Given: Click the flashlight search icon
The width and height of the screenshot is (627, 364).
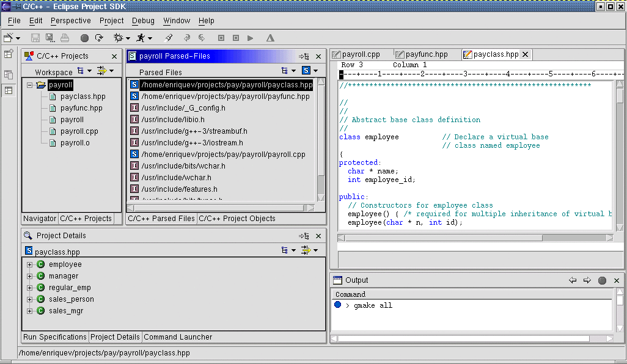Looking at the screenshot, I should click(168, 37).
